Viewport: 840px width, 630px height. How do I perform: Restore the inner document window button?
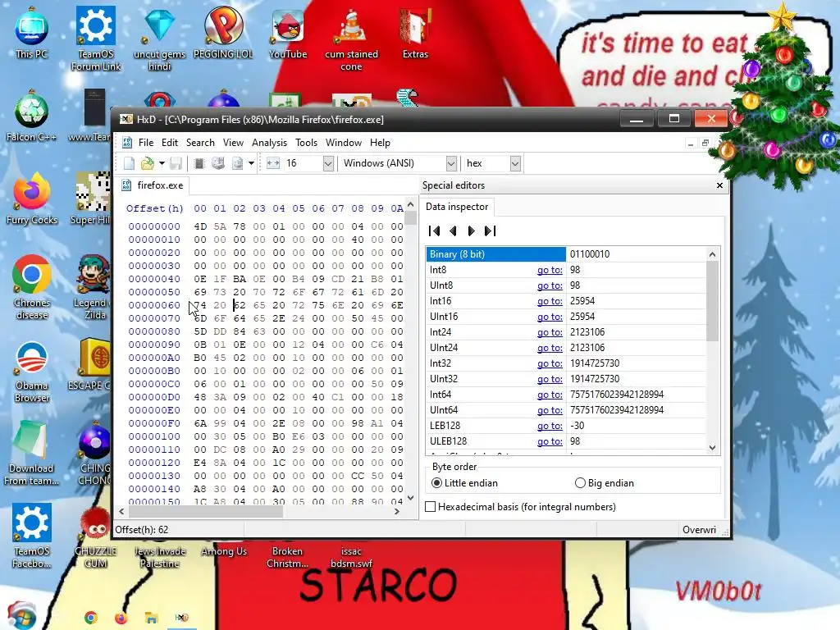click(x=705, y=143)
